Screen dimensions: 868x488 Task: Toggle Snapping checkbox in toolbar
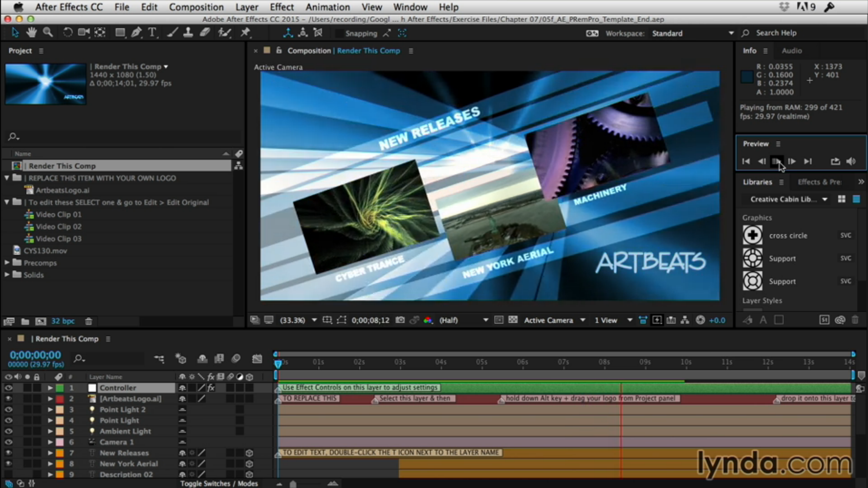(x=340, y=33)
